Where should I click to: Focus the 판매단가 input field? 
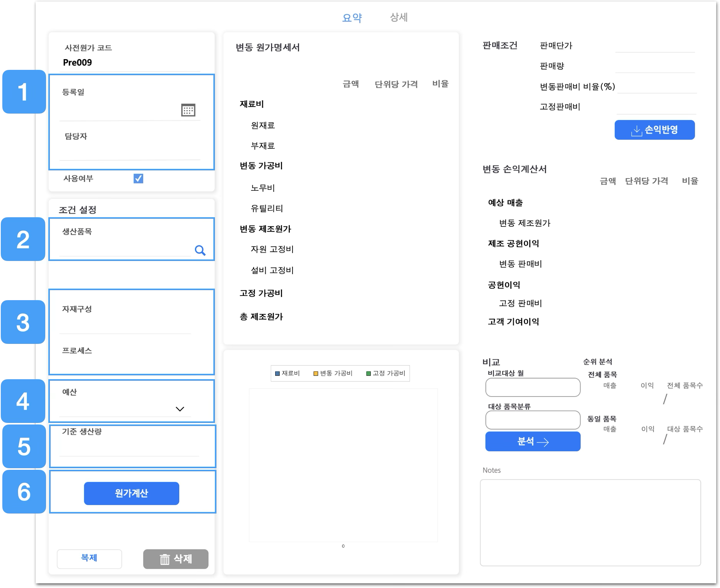(655, 45)
